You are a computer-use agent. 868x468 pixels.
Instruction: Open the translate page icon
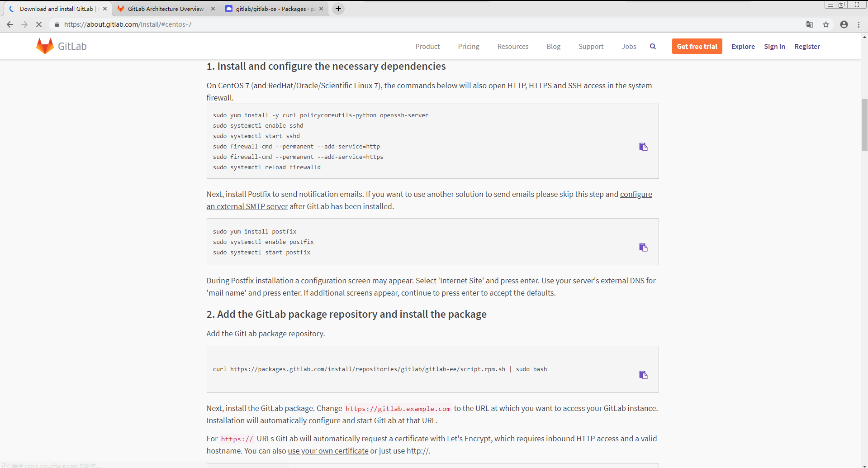pyautogui.click(x=810, y=24)
